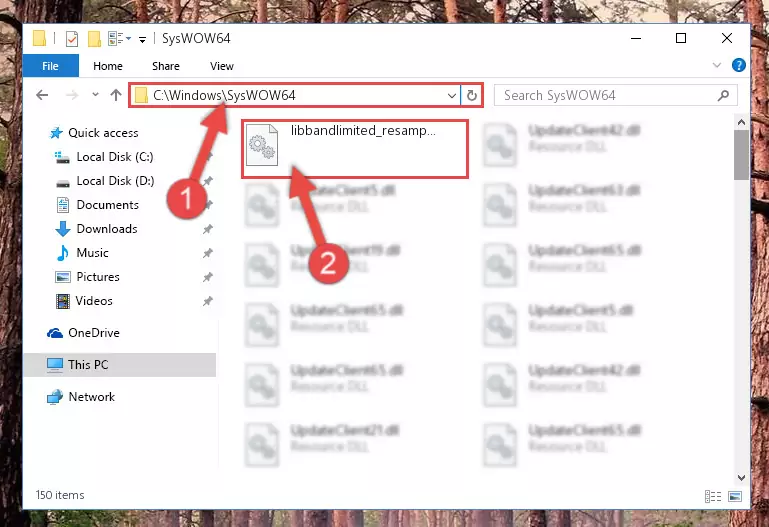This screenshot has height=527, width=769.
Task: Open the Recent locations dropdown
Action: coord(95,94)
